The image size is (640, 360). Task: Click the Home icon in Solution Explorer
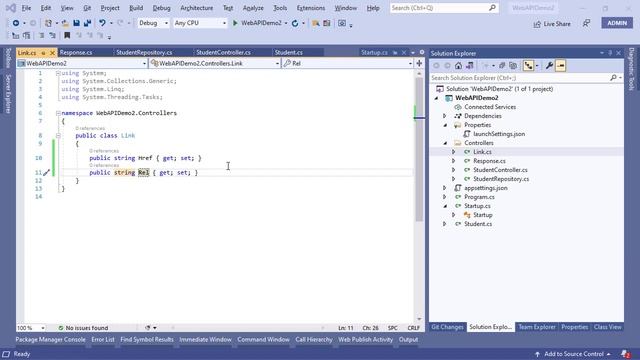tap(458, 66)
